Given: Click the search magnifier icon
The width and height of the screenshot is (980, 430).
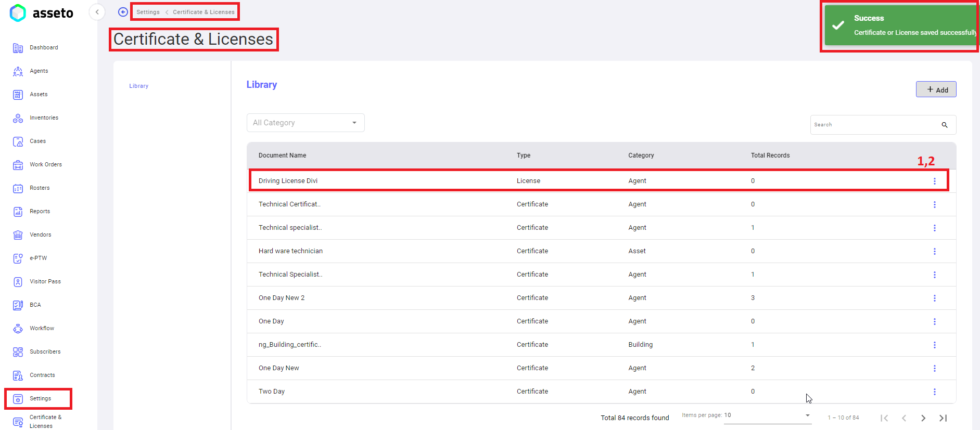Looking at the screenshot, I should 944,125.
